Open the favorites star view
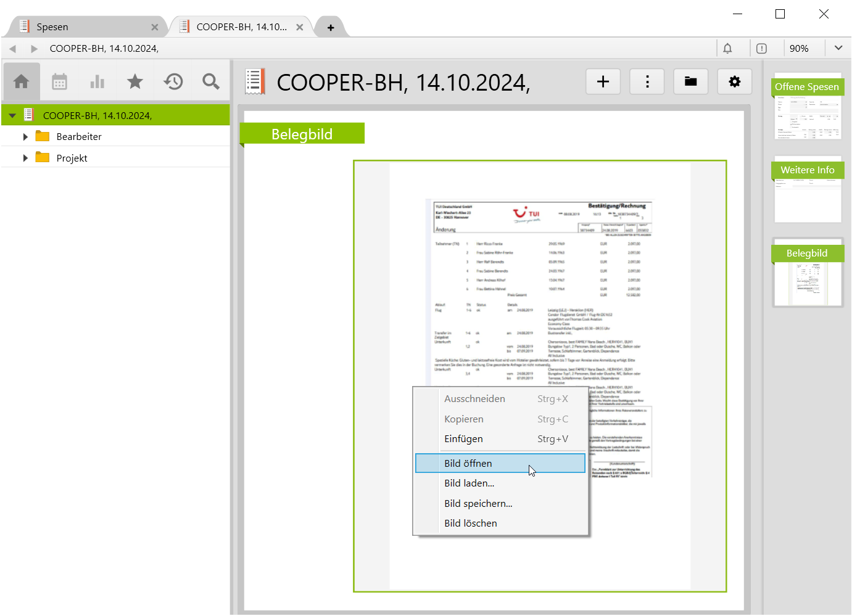 tap(135, 81)
